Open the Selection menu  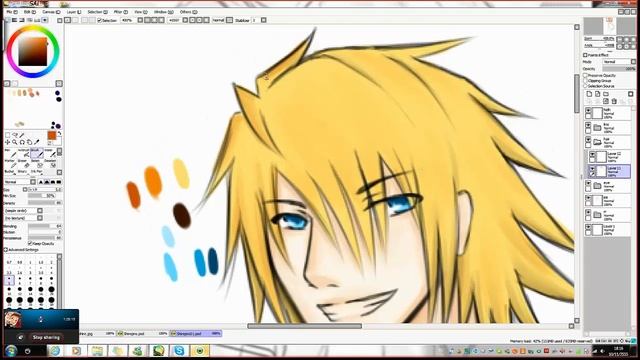point(98,12)
